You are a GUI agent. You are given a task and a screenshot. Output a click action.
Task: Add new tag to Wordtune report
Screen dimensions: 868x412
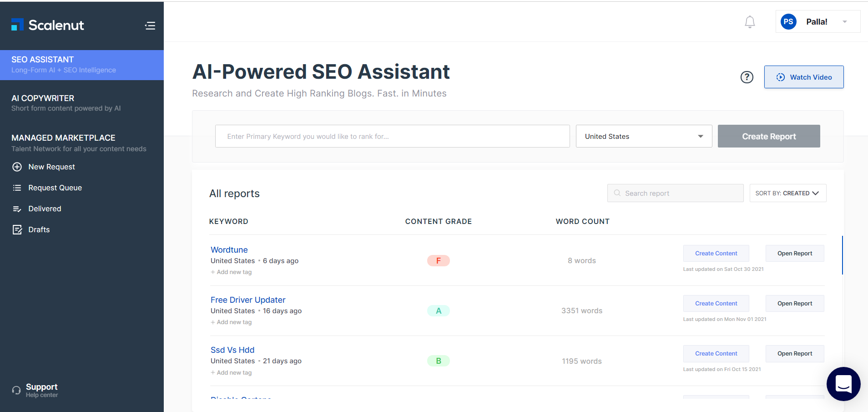click(231, 272)
